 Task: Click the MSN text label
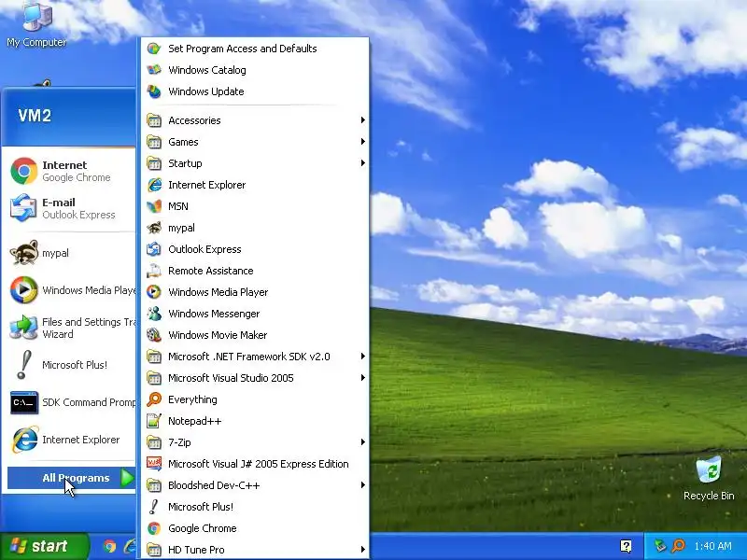tap(178, 206)
